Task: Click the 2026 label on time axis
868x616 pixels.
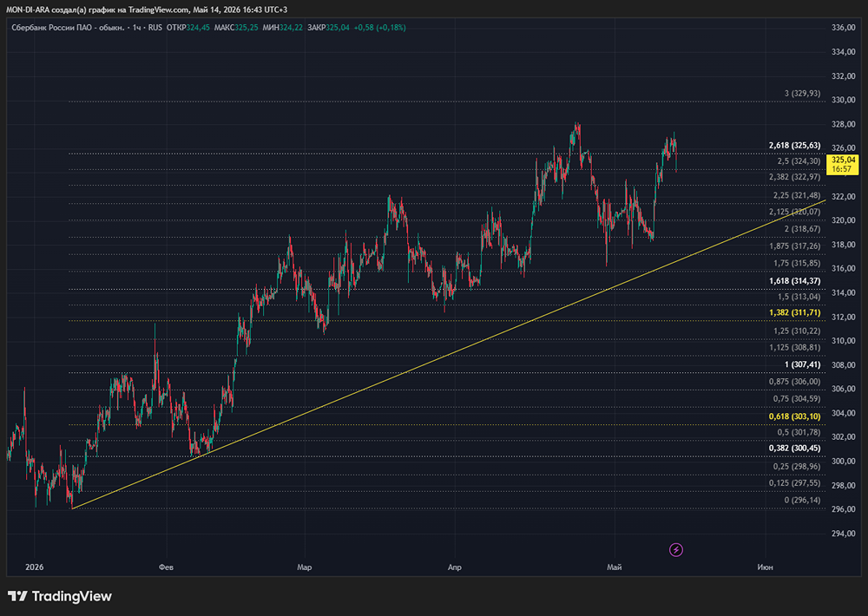Action: coord(35,567)
